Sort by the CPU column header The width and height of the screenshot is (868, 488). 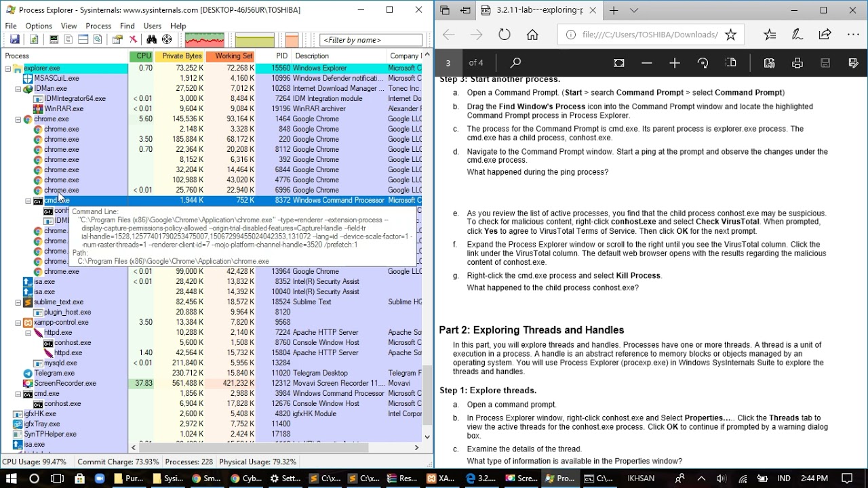[x=142, y=56]
